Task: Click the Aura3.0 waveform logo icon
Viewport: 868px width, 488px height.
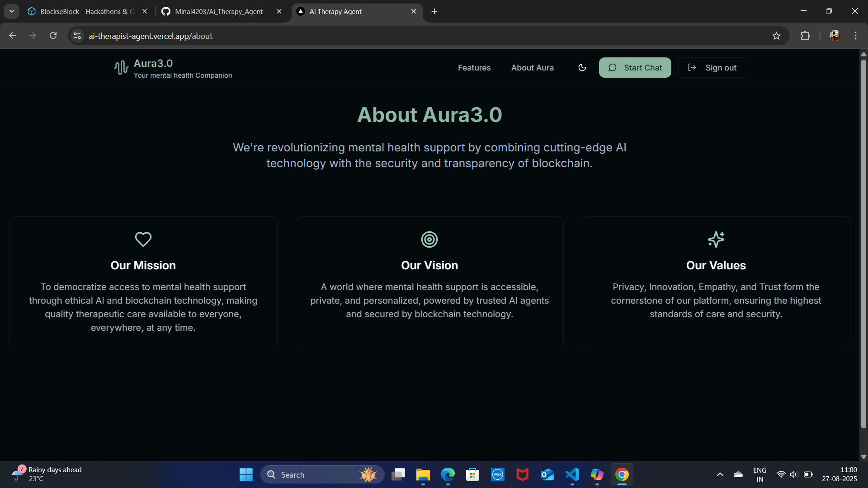Action: click(x=121, y=68)
